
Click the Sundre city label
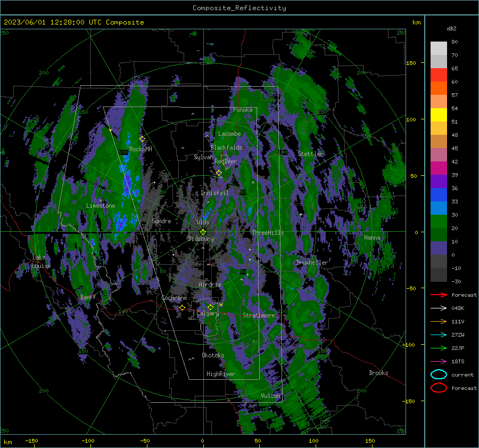[x=161, y=221]
